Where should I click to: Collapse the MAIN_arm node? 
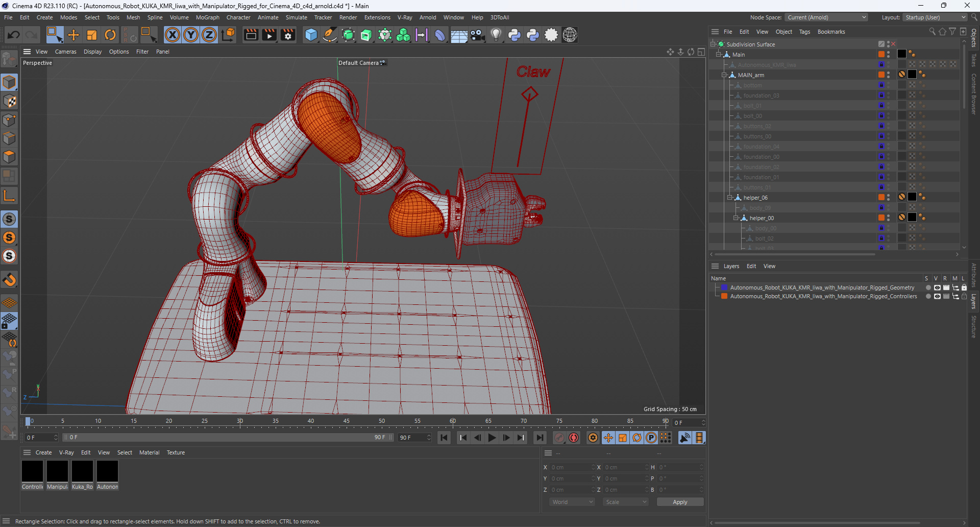point(724,75)
